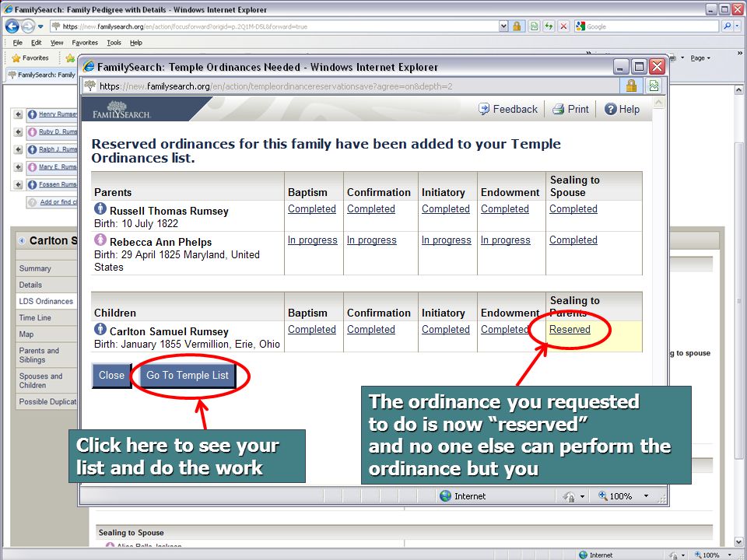Open main window zoom 100% dropdown
This screenshot has width=747, height=560.
pyautogui.click(x=729, y=555)
